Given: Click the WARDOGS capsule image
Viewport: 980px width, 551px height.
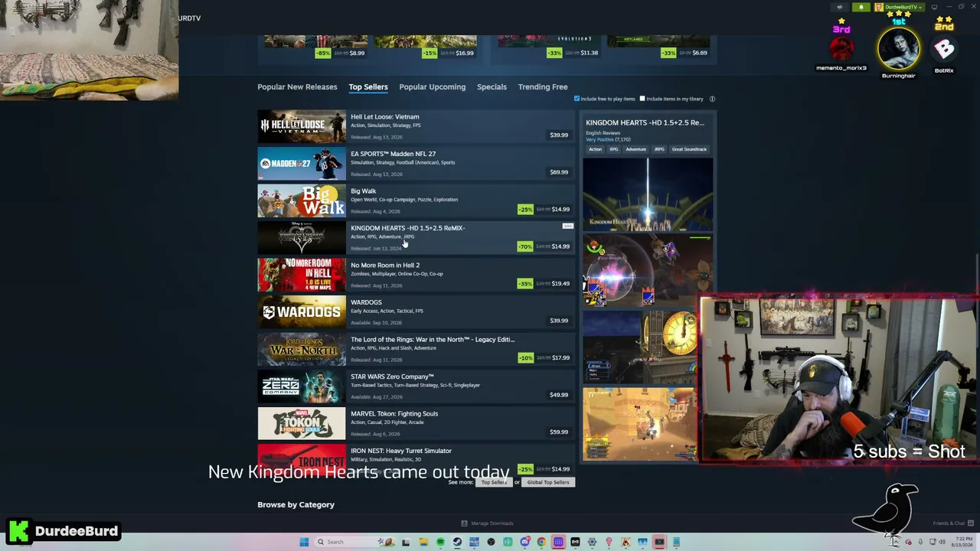Looking at the screenshot, I should [x=302, y=311].
